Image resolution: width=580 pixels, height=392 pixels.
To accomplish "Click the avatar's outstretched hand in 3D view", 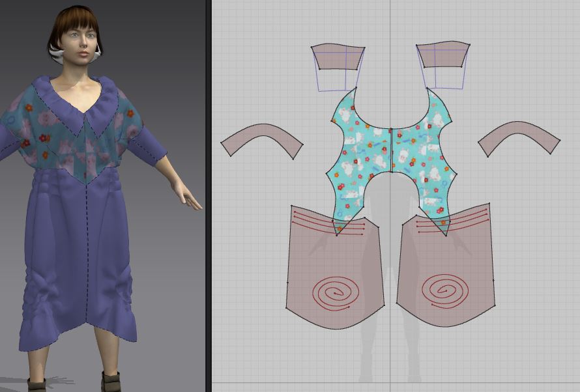I will pos(188,194).
